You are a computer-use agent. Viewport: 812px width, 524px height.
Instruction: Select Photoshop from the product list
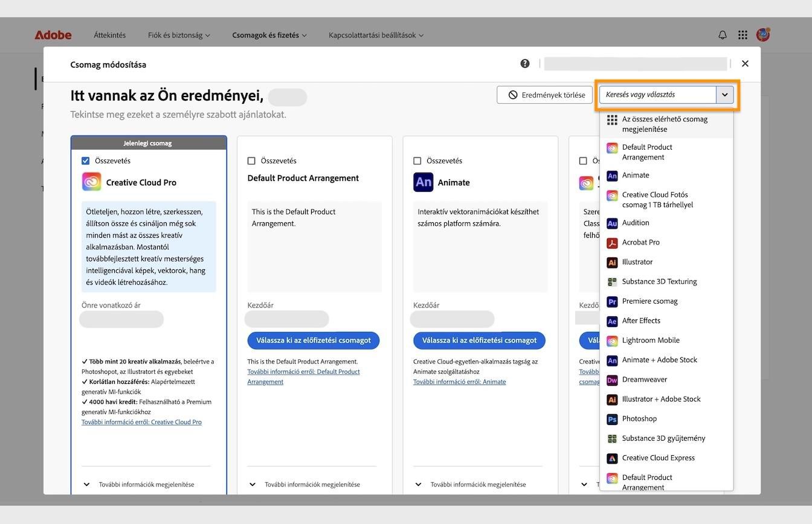(x=638, y=418)
